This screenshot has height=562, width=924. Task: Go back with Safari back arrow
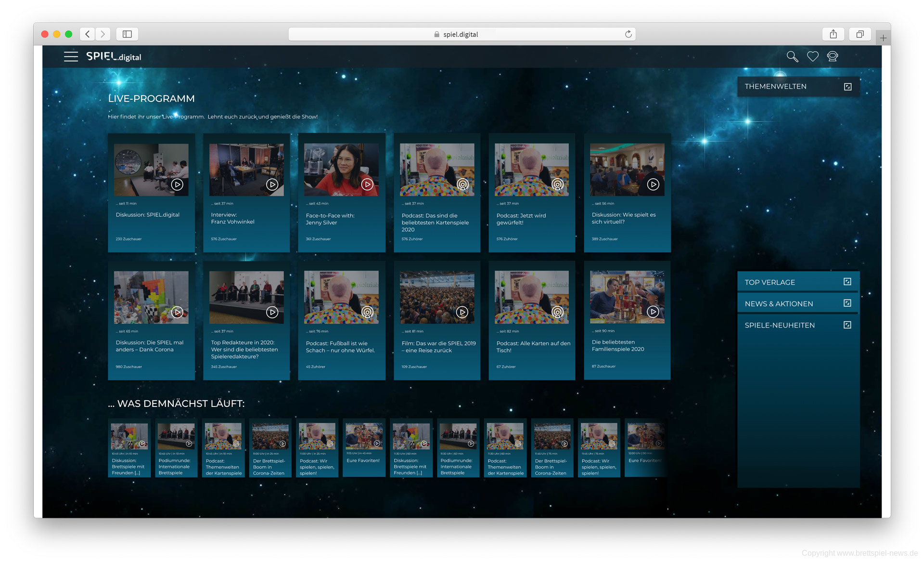point(88,34)
